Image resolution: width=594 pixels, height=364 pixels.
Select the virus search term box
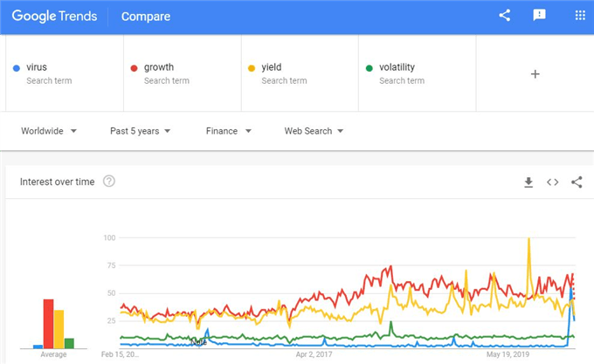click(x=65, y=73)
